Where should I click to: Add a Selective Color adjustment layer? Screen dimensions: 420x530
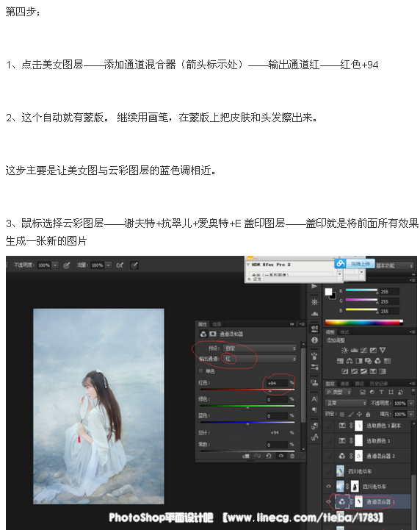tap(373, 371)
